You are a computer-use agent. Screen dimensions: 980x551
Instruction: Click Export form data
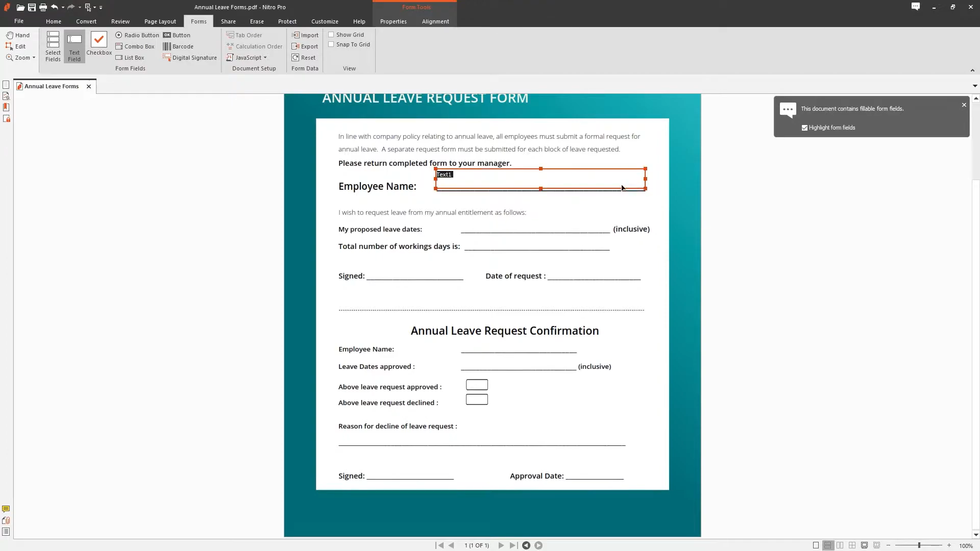tap(305, 46)
